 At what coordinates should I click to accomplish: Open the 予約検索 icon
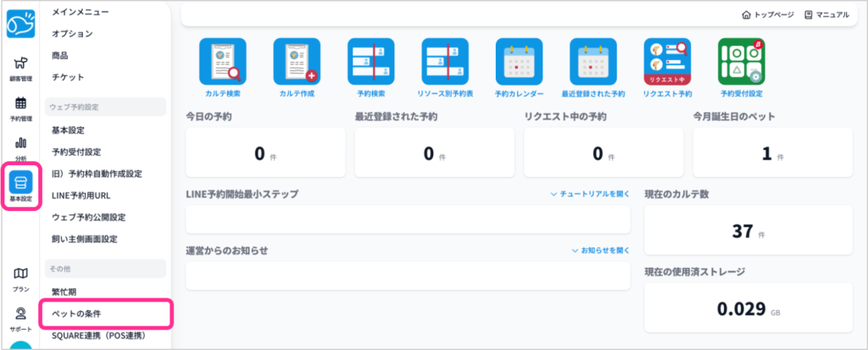click(x=370, y=61)
